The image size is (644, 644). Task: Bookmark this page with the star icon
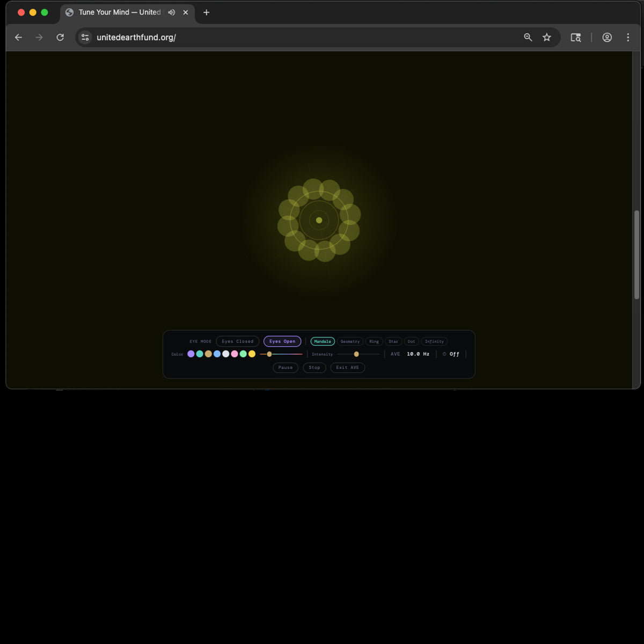click(546, 38)
